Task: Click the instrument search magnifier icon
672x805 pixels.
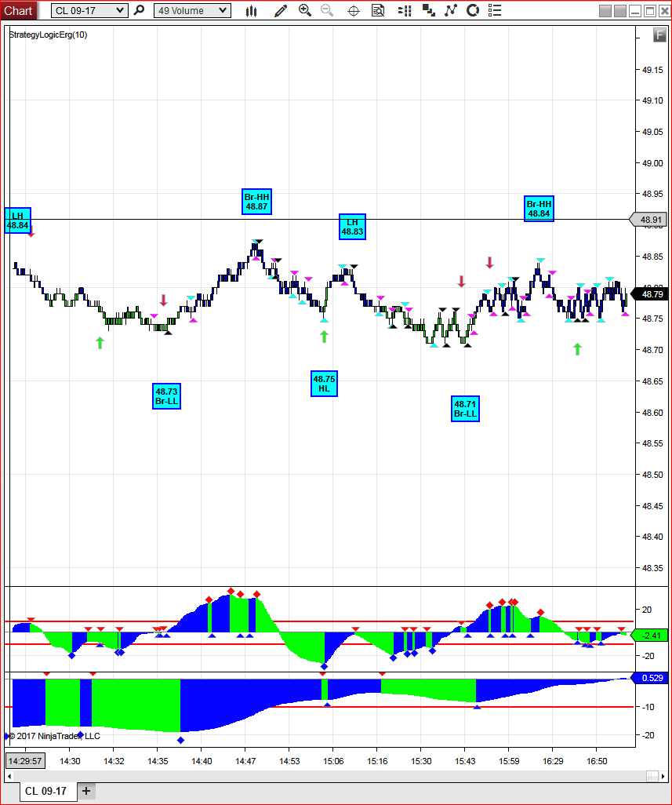Action: click(x=139, y=10)
